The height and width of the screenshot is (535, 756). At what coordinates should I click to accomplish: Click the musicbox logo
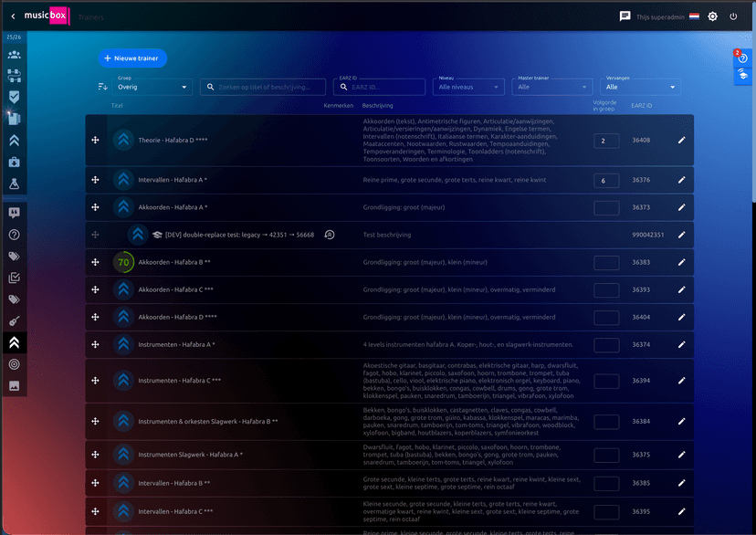point(47,16)
